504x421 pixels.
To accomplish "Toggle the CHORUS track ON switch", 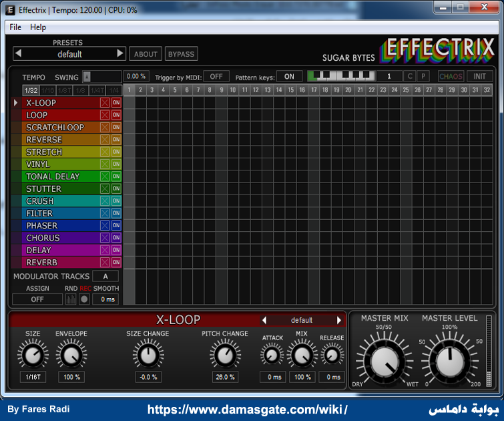I will tap(116, 237).
